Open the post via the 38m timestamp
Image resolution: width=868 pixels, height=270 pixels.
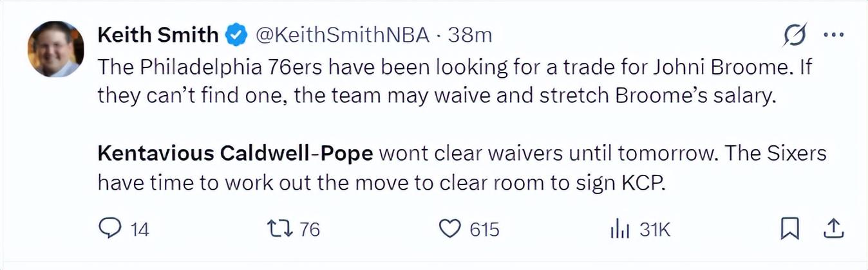click(469, 35)
